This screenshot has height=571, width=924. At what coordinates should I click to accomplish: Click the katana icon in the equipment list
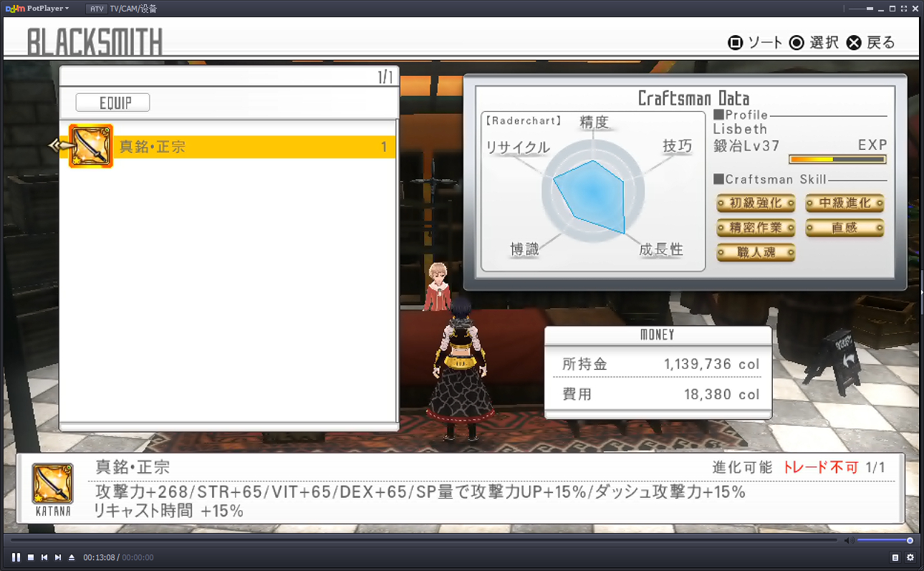pyautogui.click(x=91, y=146)
